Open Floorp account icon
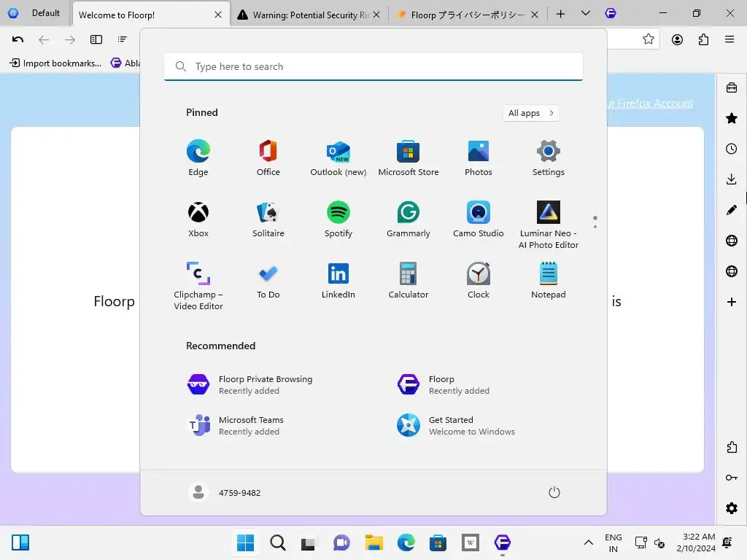The width and height of the screenshot is (747, 560). tap(677, 39)
